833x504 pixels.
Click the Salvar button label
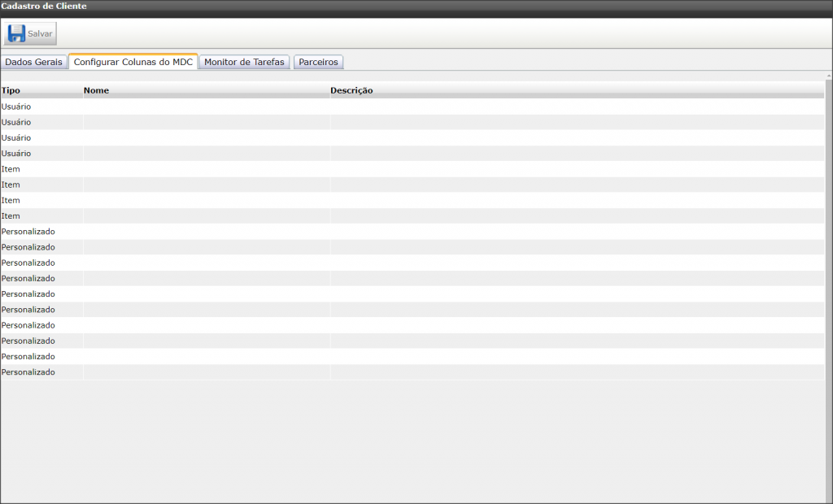[x=40, y=33]
